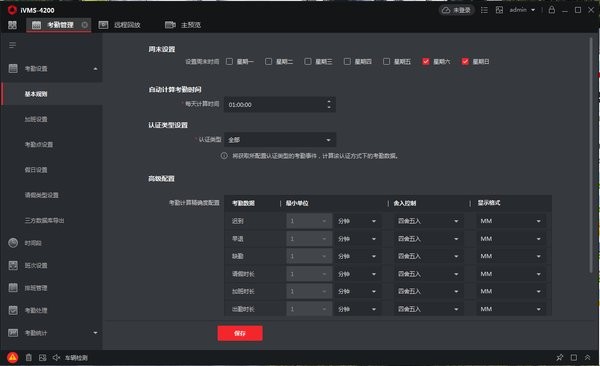Click the 考勤处理 checkmark calendar icon
This screenshot has height=366, width=600.
(x=13, y=310)
